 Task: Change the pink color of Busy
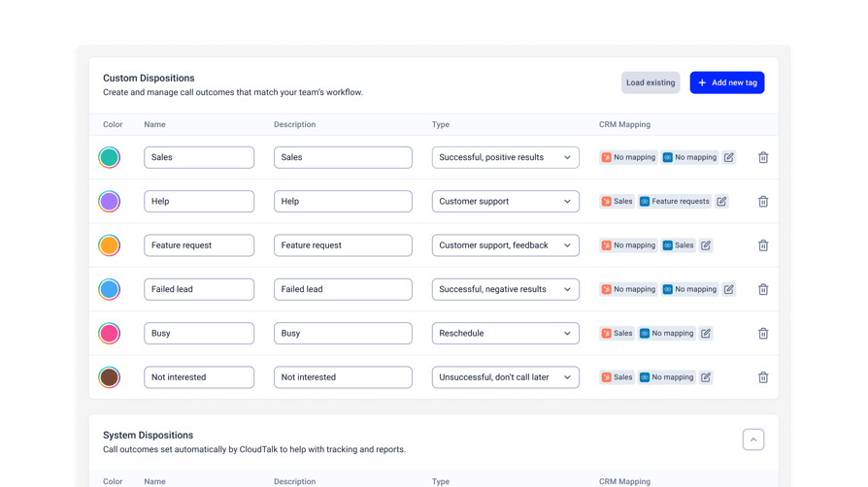(x=110, y=333)
